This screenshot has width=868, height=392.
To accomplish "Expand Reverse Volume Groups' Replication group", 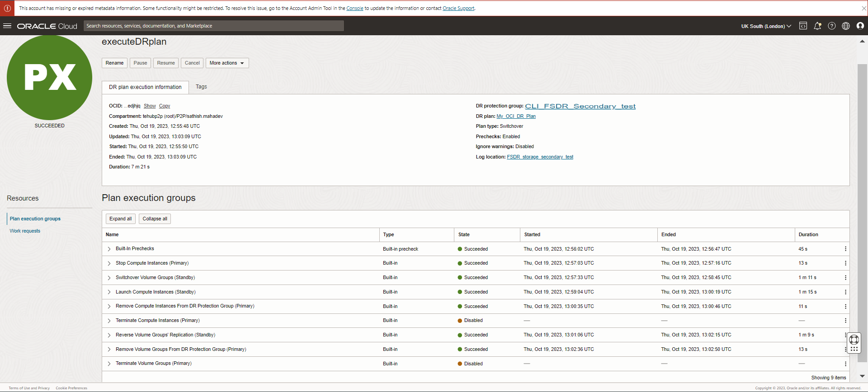I will click(109, 335).
